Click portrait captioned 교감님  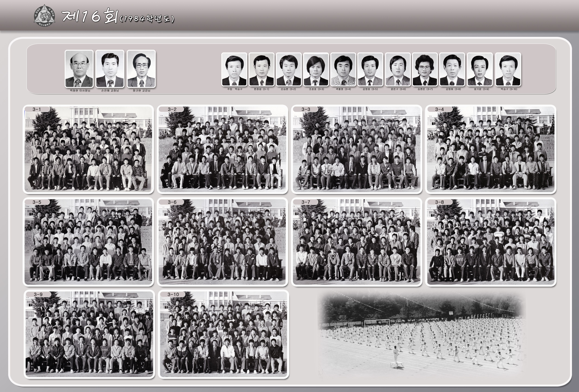click(141, 69)
